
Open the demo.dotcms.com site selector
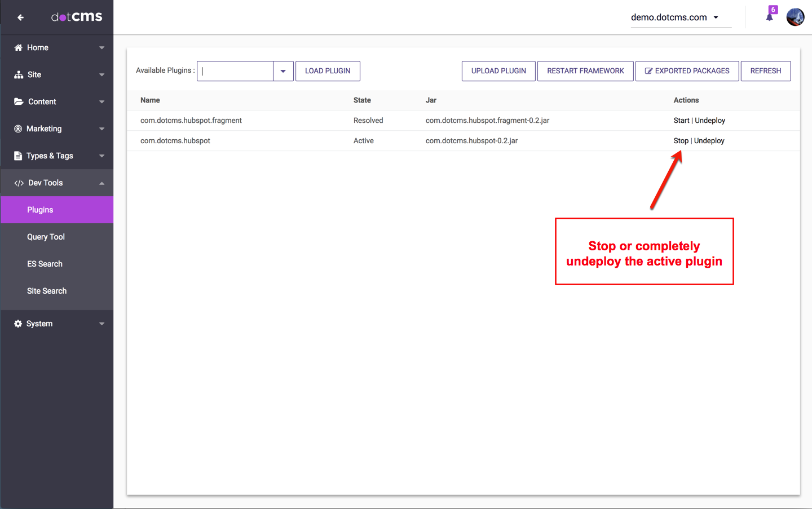tap(675, 17)
